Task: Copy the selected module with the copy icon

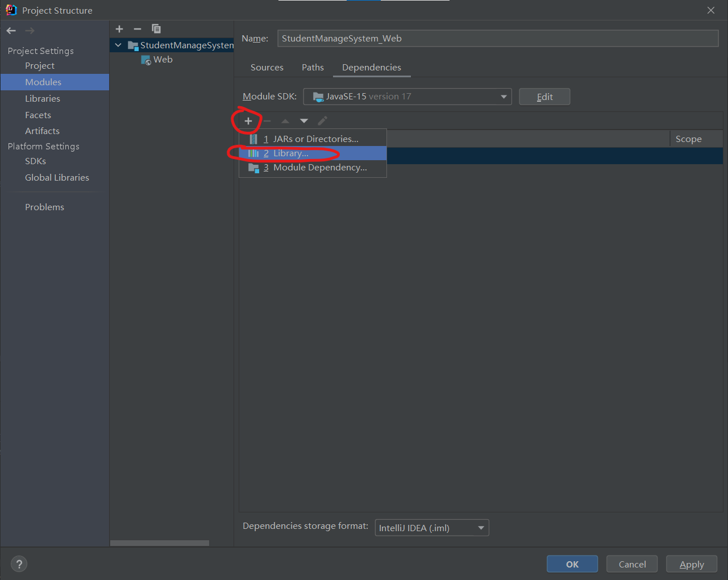Action: click(156, 29)
